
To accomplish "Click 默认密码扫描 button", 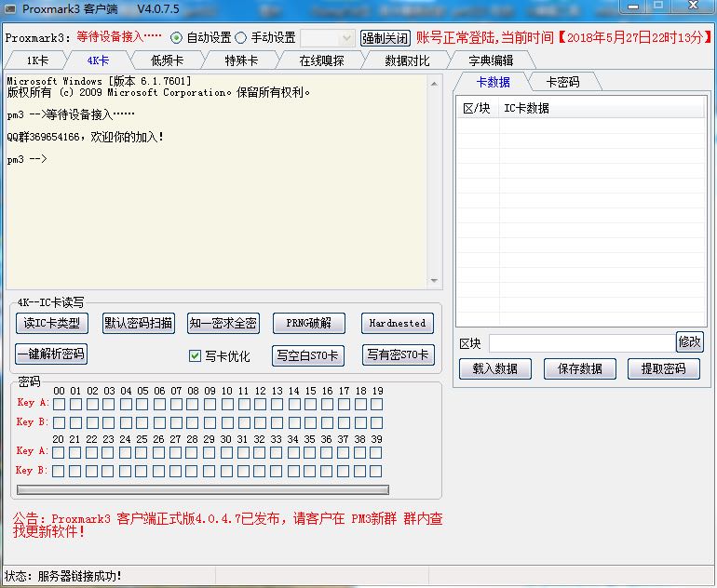I will 138,324.
